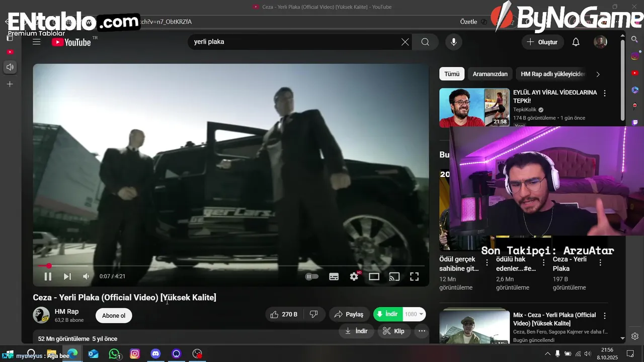
Task: Click the green İndir download button
Action: (x=388, y=314)
